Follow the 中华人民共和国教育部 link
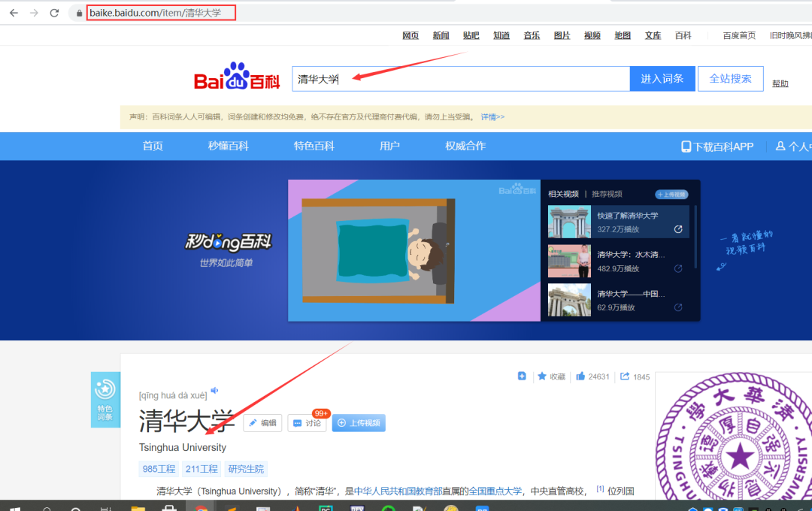 tap(398, 491)
